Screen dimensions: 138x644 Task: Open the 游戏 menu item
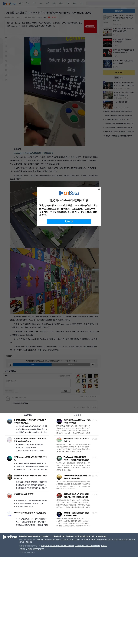point(41,4)
